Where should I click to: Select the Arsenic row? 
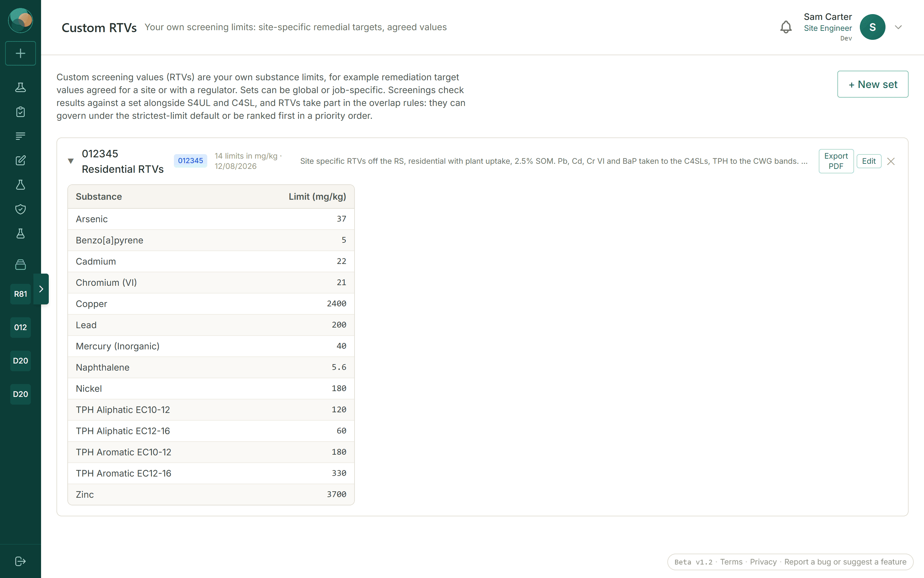pos(211,219)
